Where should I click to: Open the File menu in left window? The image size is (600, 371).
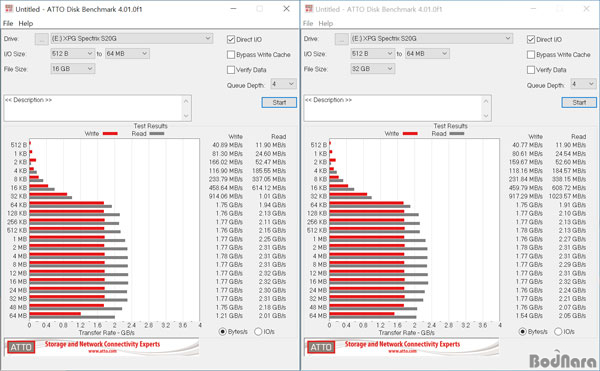(8, 23)
